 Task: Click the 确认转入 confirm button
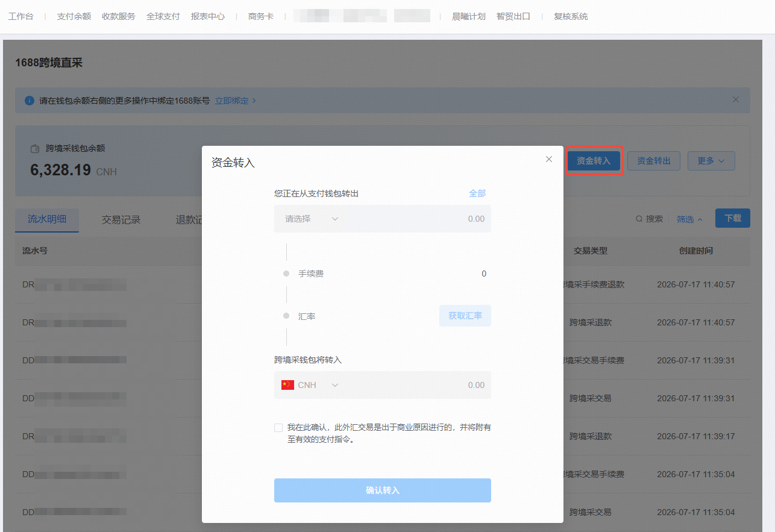pyautogui.click(x=383, y=490)
